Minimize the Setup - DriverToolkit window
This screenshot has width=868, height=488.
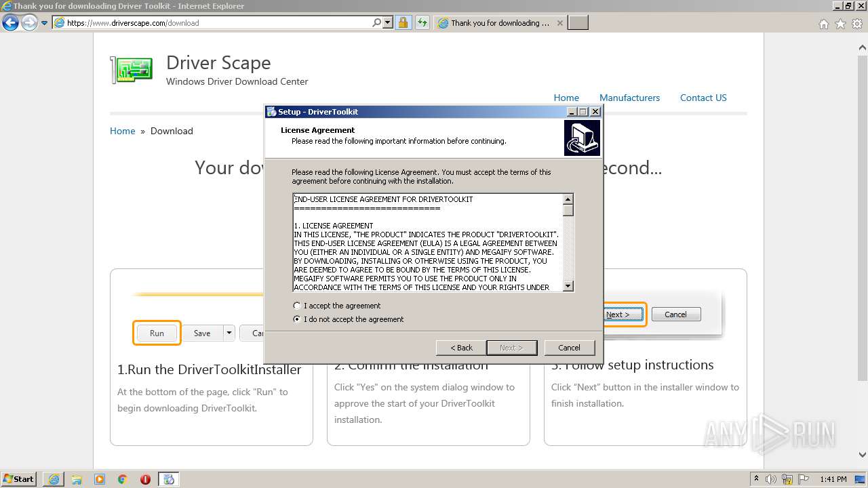pyautogui.click(x=571, y=112)
